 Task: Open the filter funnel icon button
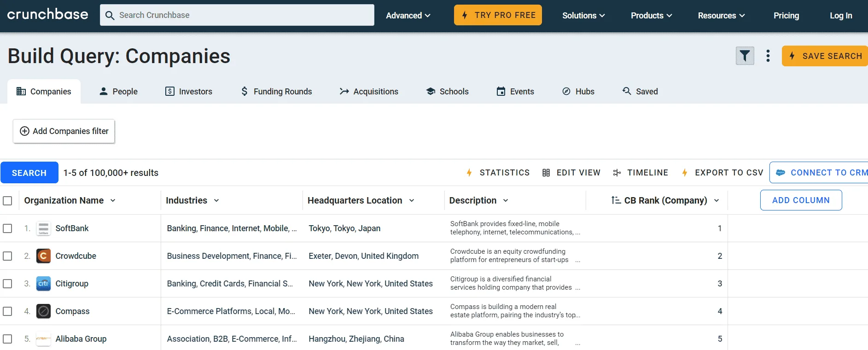click(x=745, y=56)
